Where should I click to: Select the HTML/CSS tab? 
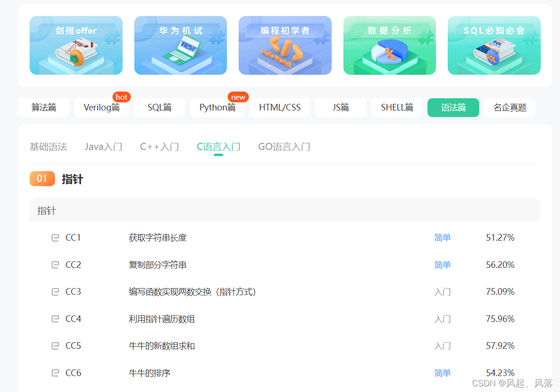pos(279,107)
